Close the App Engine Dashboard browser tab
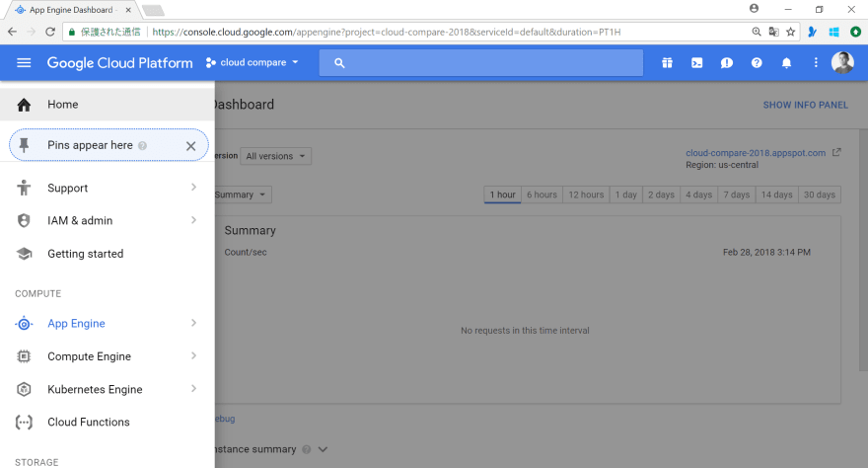The height and width of the screenshot is (468, 868). [x=128, y=10]
